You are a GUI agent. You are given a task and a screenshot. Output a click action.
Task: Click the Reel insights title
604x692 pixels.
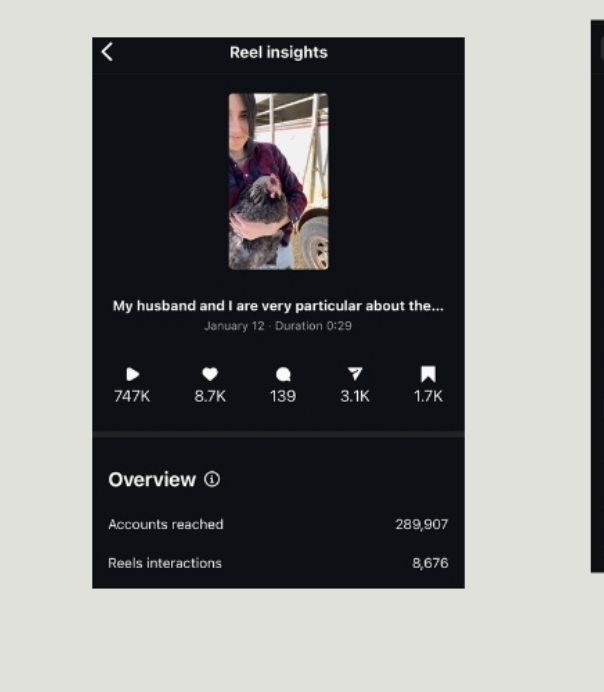(x=278, y=53)
